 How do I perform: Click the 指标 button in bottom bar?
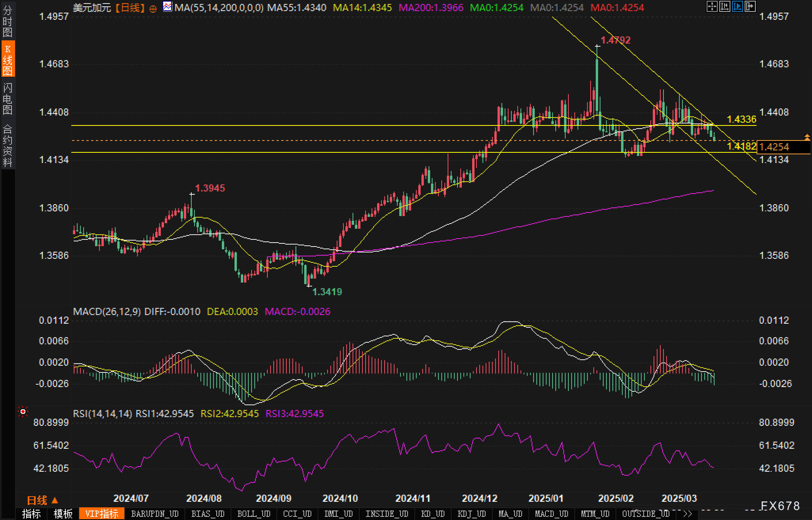[32, 514]
